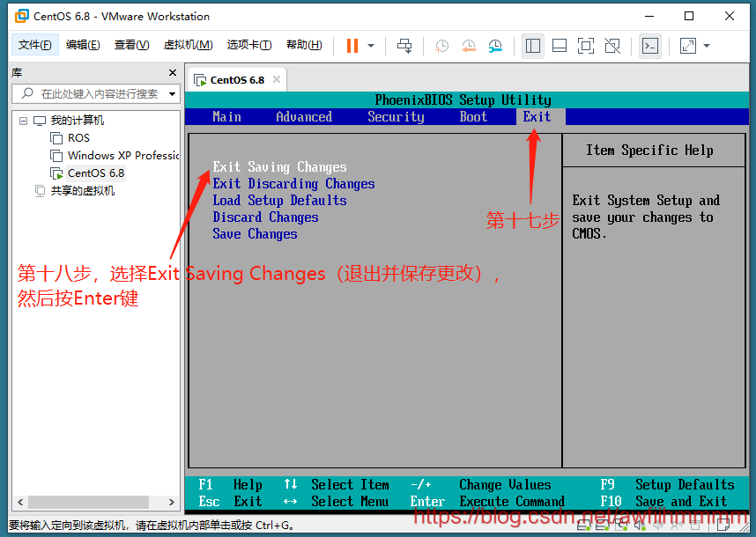Image resolution: width=756 pixels, height=537 pixels.
Task: Click the 我的计算机 computer icon
Action: [40, 121]
